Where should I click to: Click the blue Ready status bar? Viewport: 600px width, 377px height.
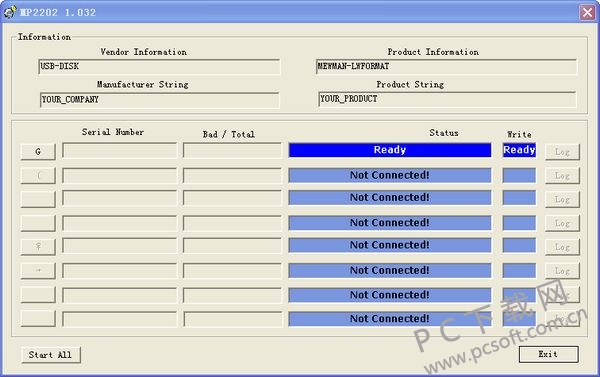[390, 150]
